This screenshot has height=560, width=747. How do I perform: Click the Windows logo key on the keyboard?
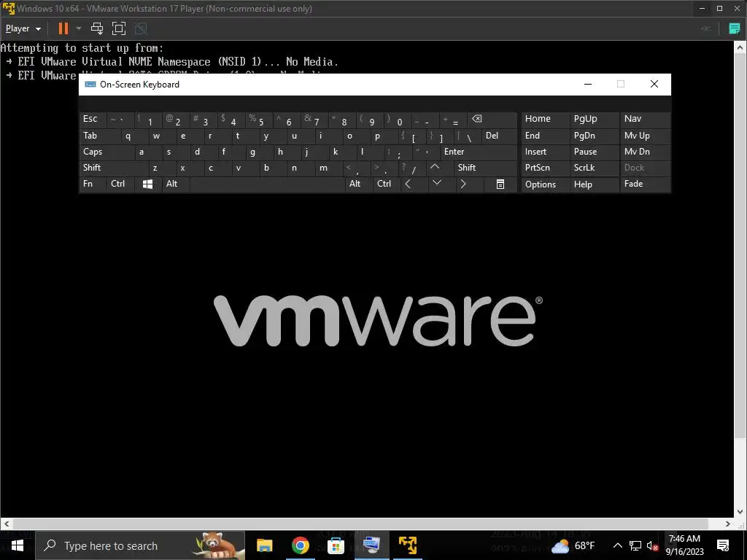point(147,184)
